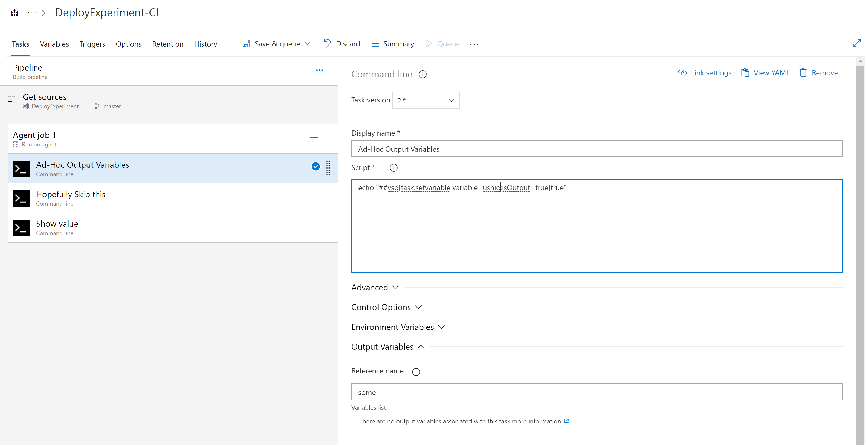
Task: Open the Pipeline three-dot menu
Action: [319, 70]
